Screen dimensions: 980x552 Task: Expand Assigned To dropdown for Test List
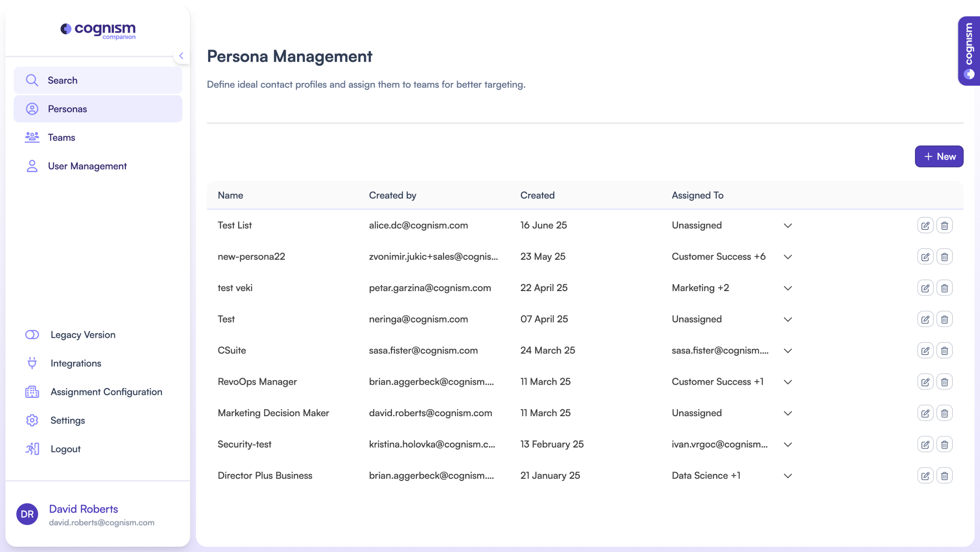[x=787, y=226]
